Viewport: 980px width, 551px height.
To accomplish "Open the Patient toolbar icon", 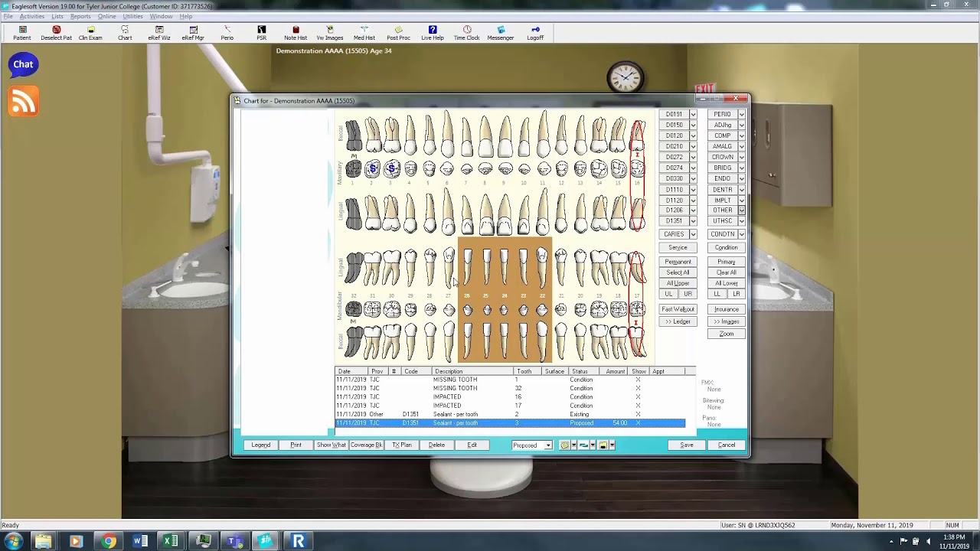I will click(22, 33).
